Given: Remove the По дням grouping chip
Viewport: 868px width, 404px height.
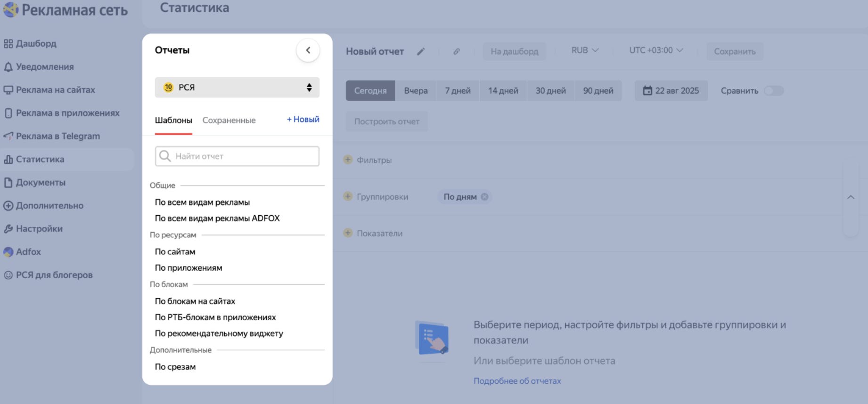Looking at the screenshot, I should [x=484, y=197].
